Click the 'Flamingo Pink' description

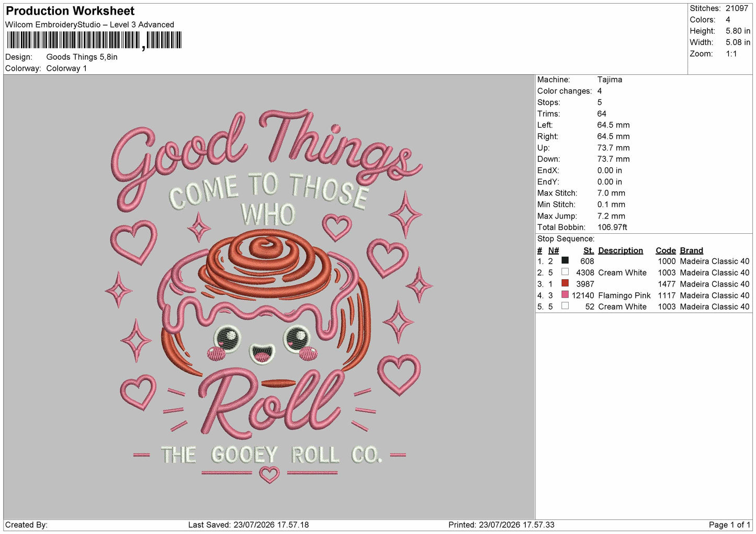click(624, 296)
